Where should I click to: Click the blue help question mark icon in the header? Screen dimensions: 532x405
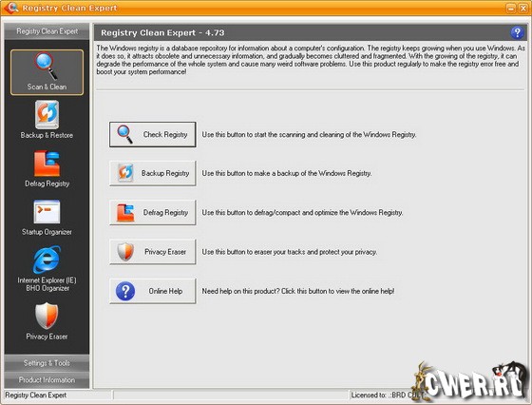tap(517, 33)
